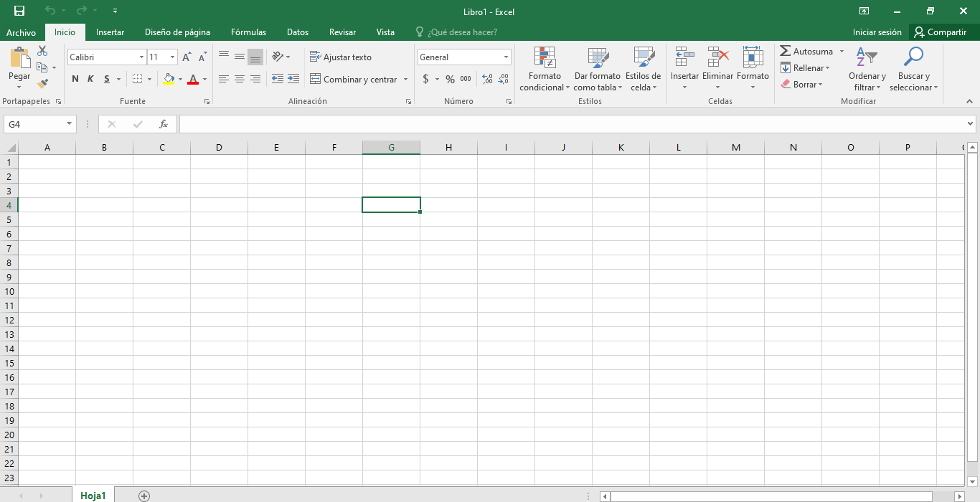This screenshot has height=502, width=980.
Task: Open the Fuente dialog launcher
Action: pyautogui.click(x=207, y=102)
